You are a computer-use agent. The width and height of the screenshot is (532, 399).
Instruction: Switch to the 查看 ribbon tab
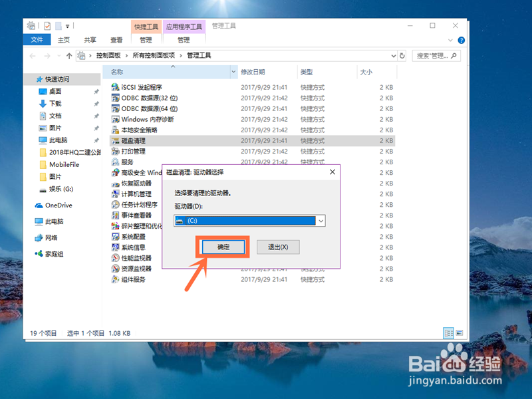point(116,40)
